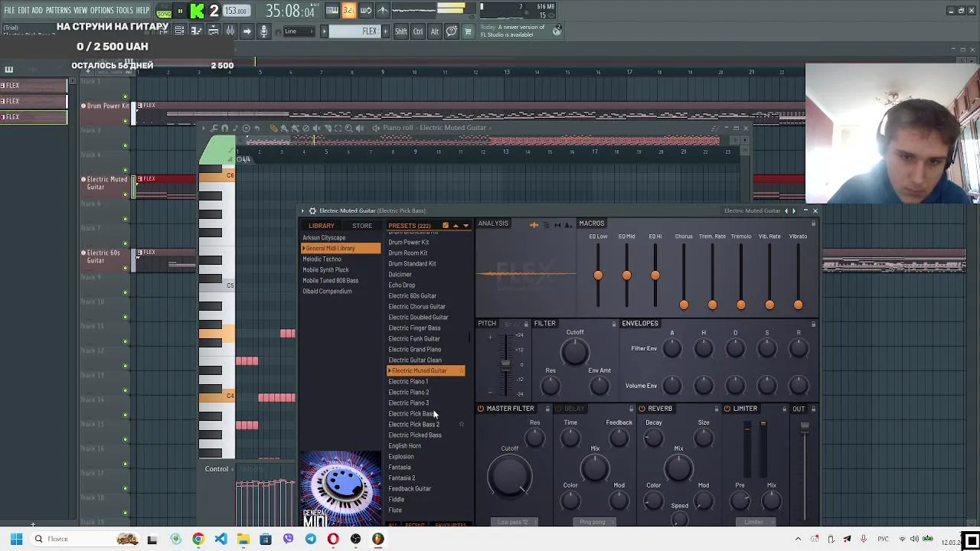Click the EQ Low macro slider handle
The width and height of the screenshot is (980, 551).
[598, 275]
